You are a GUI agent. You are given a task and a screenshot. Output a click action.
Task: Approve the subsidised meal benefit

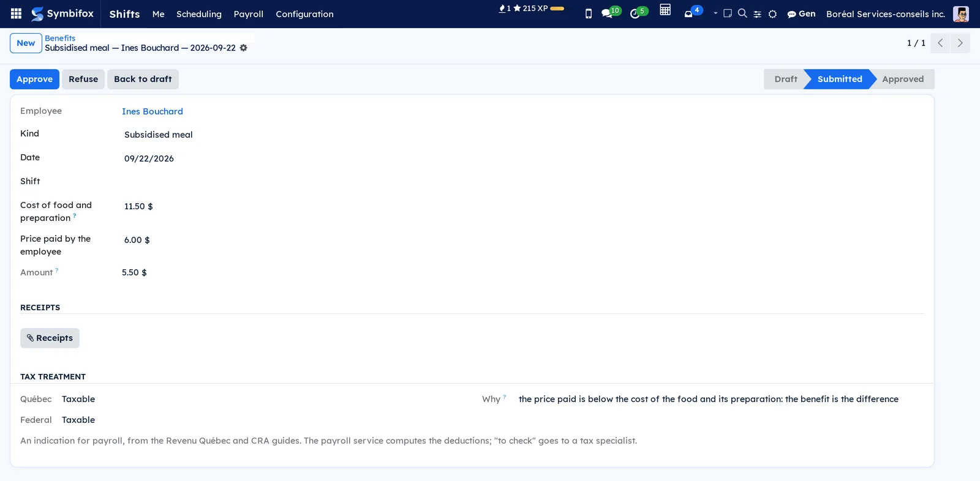[34, 79]
